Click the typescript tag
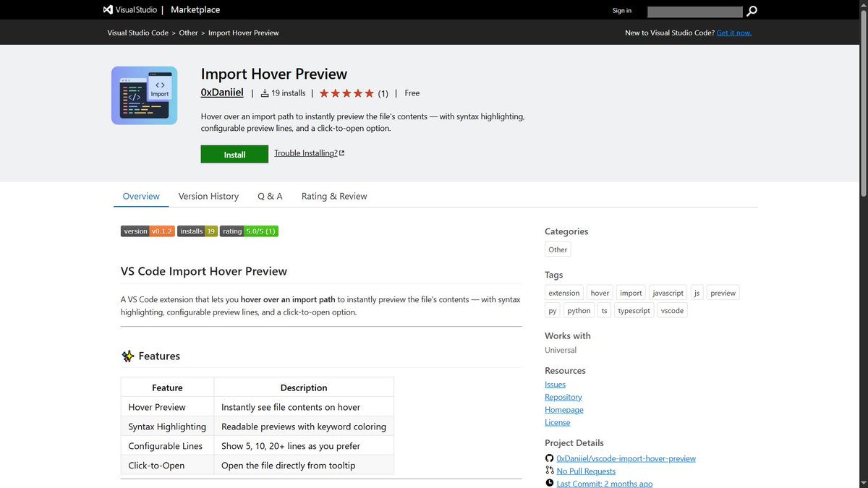This screenshot has width=868, height=488. 634,310
